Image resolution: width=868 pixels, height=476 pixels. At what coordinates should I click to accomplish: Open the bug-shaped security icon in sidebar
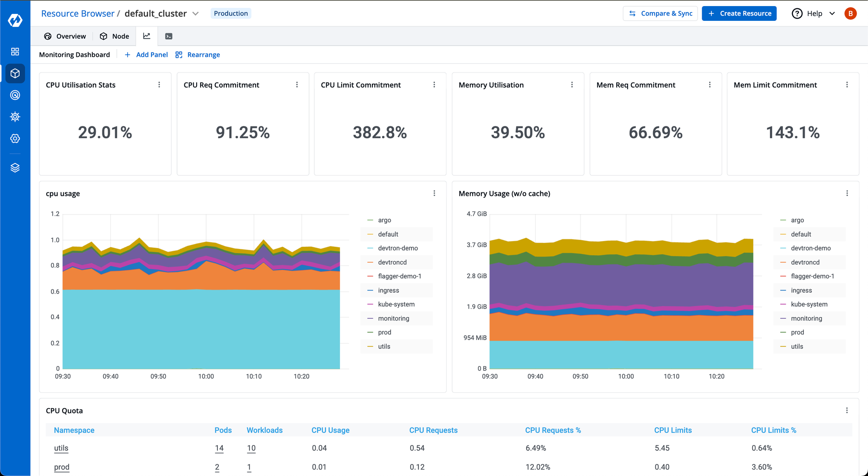coord(15,117)
